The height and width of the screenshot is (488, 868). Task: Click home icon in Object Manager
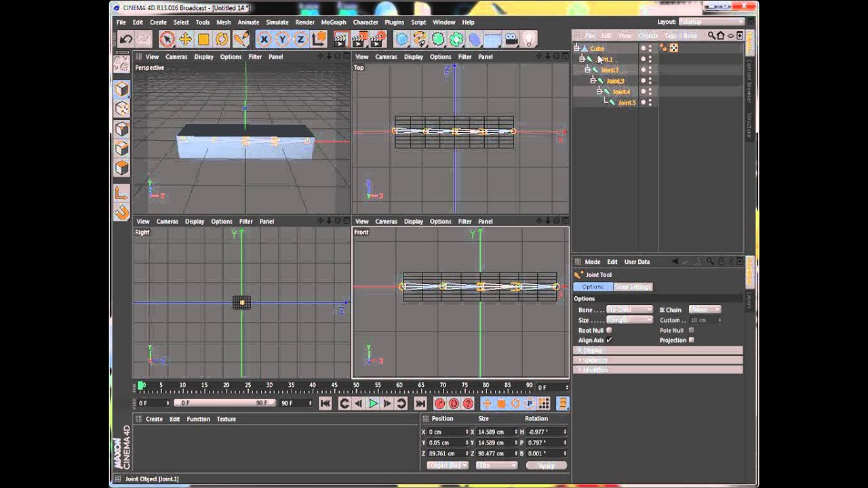722,35
